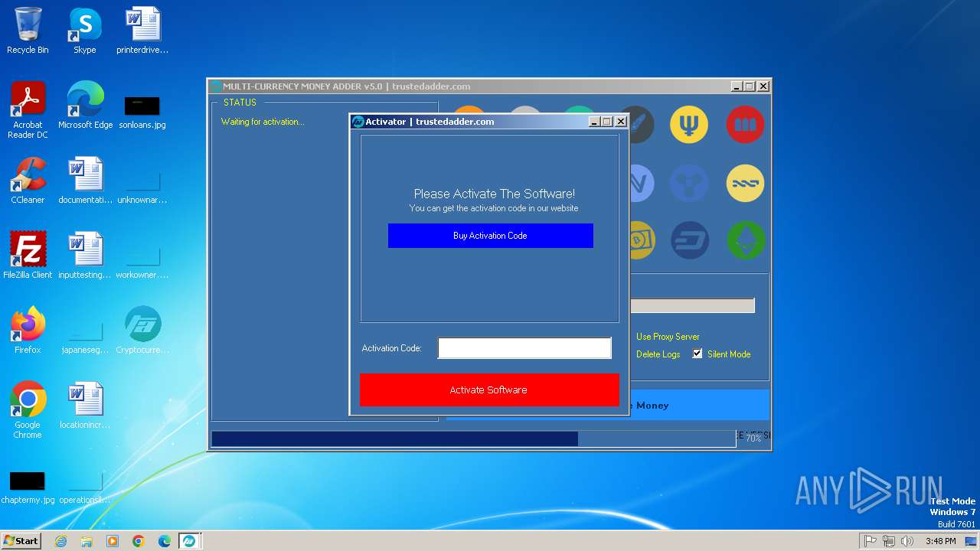
Task: Launch Windows Media Player from taskbar
Action: (x=113, y=541)
